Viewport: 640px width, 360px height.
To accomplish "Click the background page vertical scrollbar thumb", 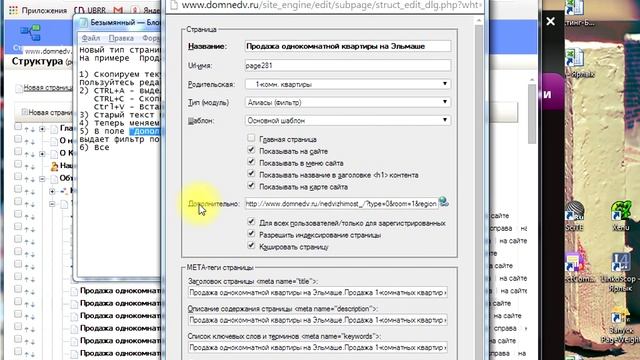I will tap(531, 114).
